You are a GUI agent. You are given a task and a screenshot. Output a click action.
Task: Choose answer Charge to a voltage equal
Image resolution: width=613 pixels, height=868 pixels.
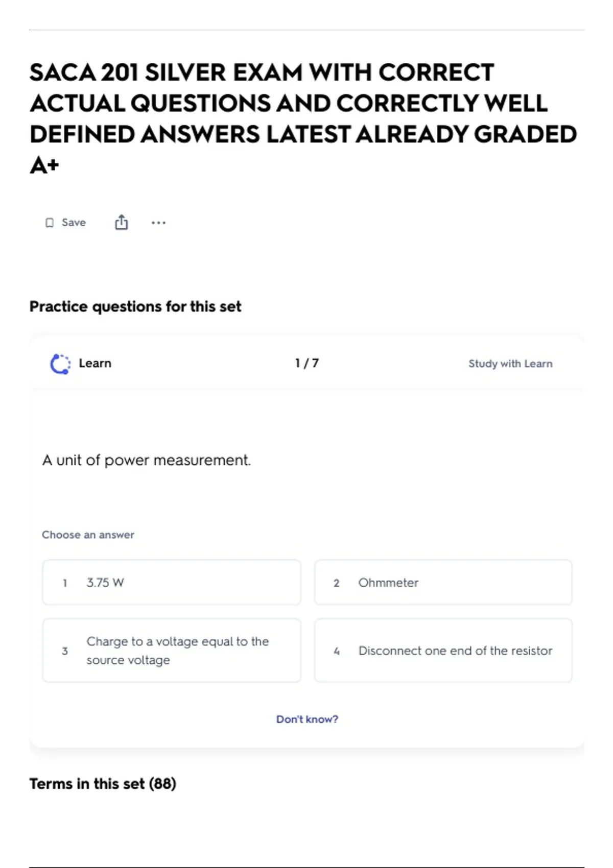[172, 650]
